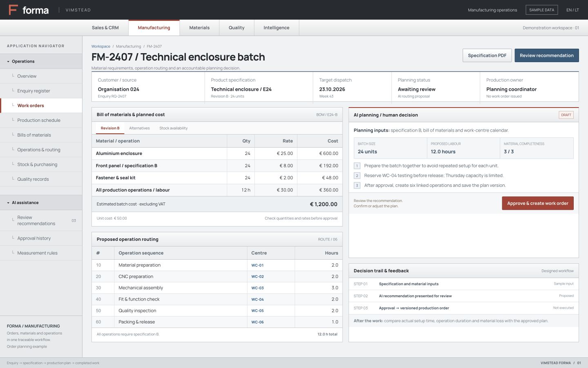Open the Specification PDF
Image resolution: width=588 pixels, height=368 pixels.
tap(487, 56)
